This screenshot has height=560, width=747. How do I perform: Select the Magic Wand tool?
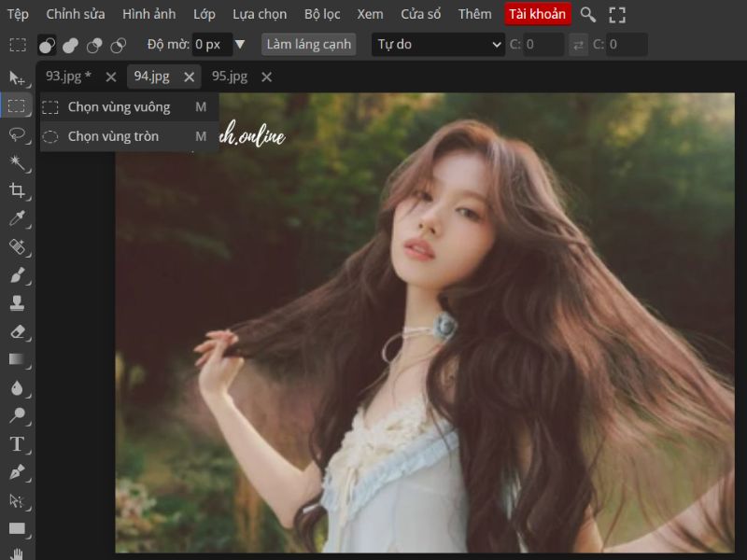tap(17, 161)
